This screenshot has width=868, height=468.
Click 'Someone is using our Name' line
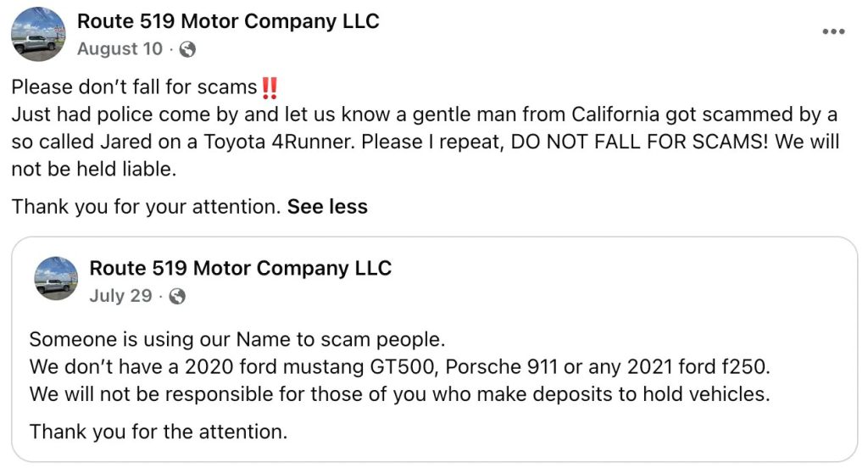pyautogui.click(x=237, y=339)
